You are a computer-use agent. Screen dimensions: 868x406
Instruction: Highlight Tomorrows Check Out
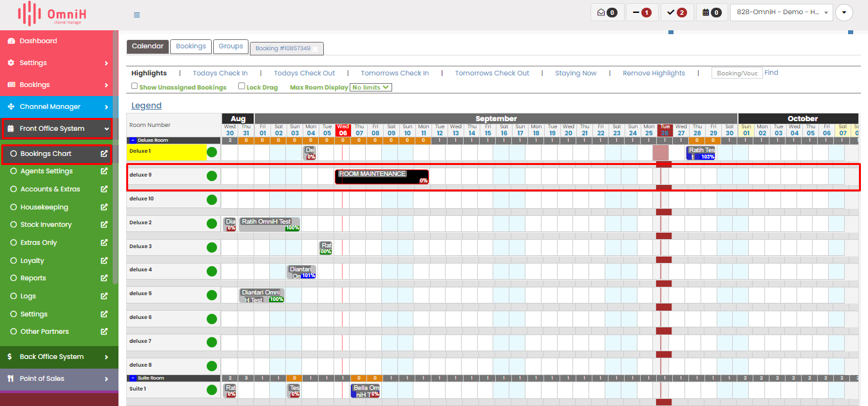click(x=492, y=73)
